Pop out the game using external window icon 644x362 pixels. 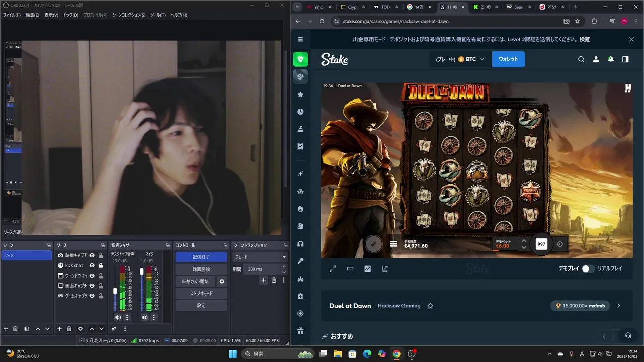point(385,269)
